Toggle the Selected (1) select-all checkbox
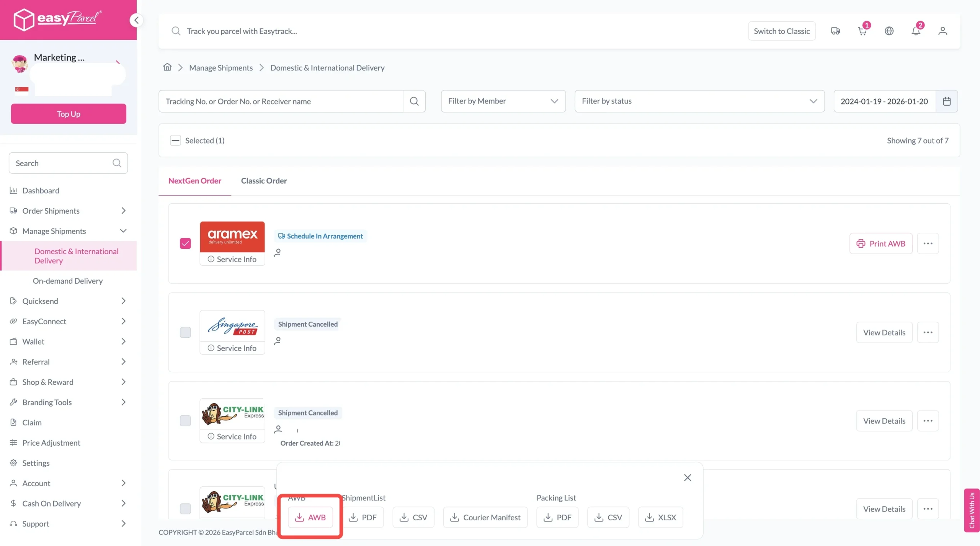980x546 pixels. coord(175,141)
